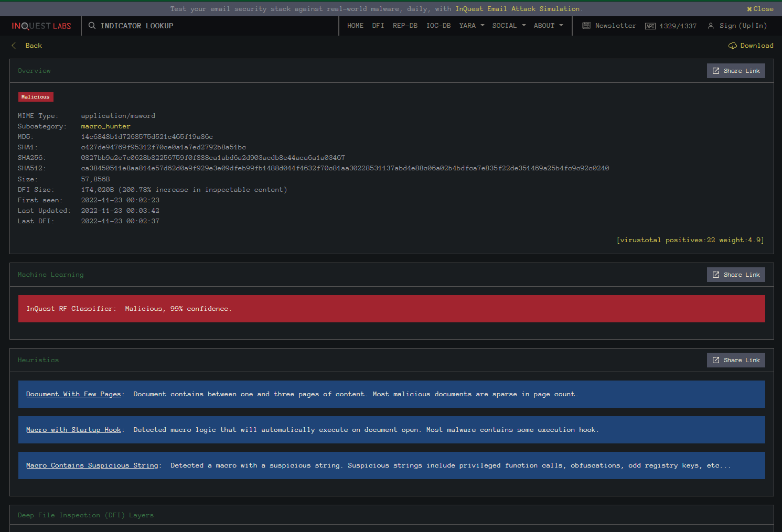This screenshot has width=782, height=532.
Task: Expand the ABOUT dropdown menu
Action: (x=548, y=26)
